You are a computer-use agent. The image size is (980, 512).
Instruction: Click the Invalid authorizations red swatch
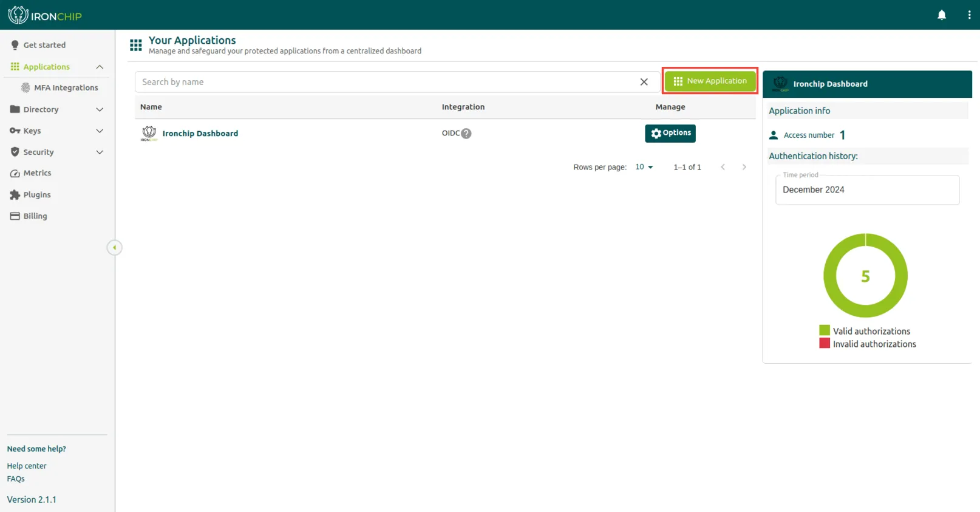tap(824, 343)
